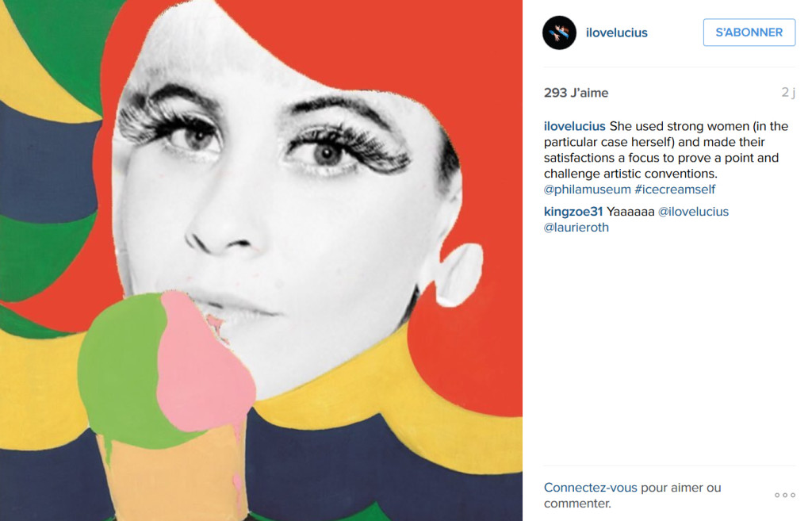The height and width of the screenshot is (521, 812).
Task: Click the caption text about strong women
Action: pos(665,150)
